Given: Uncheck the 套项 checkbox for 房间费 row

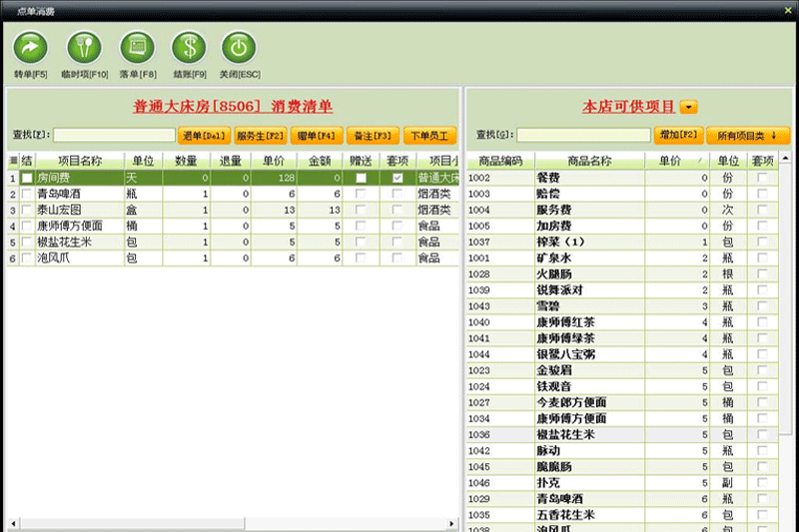Looking at the screenshot, I should (x=398, y=178).
